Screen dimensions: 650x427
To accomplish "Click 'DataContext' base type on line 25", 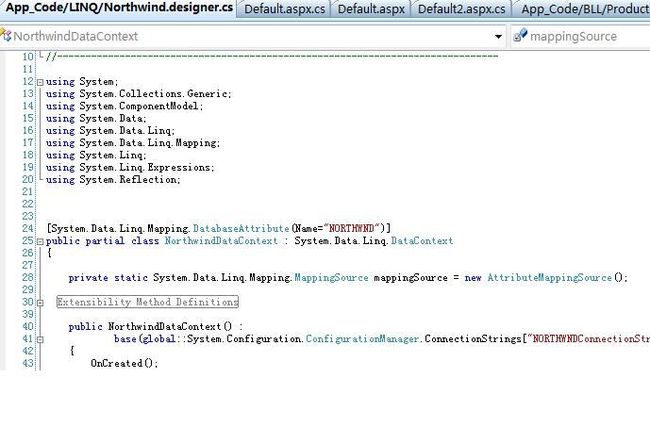I will pos(422,241).
